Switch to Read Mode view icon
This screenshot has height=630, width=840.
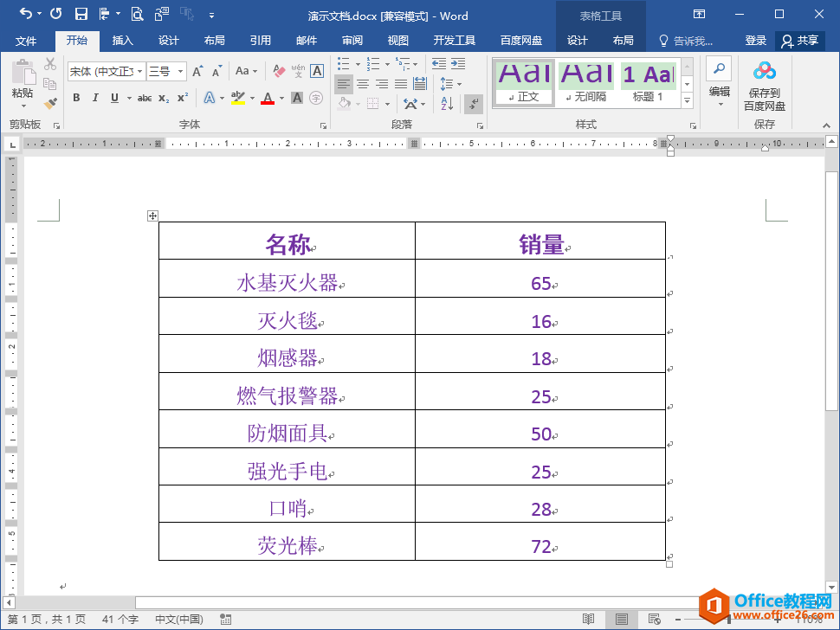tap(588, 620)
